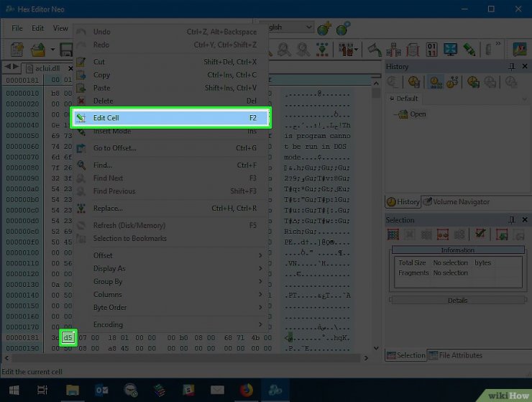This screenshot has height=402, width=532.
Task: Expand the Offset submenu
Action: pyautogui.click(x=170, y=255)
